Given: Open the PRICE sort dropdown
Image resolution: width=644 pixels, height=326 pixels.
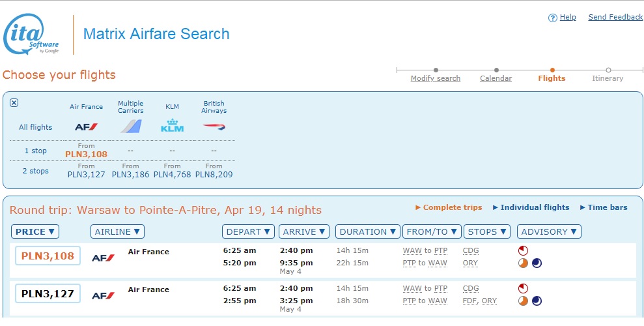Looking at the screenshot, I should (35, 231).
